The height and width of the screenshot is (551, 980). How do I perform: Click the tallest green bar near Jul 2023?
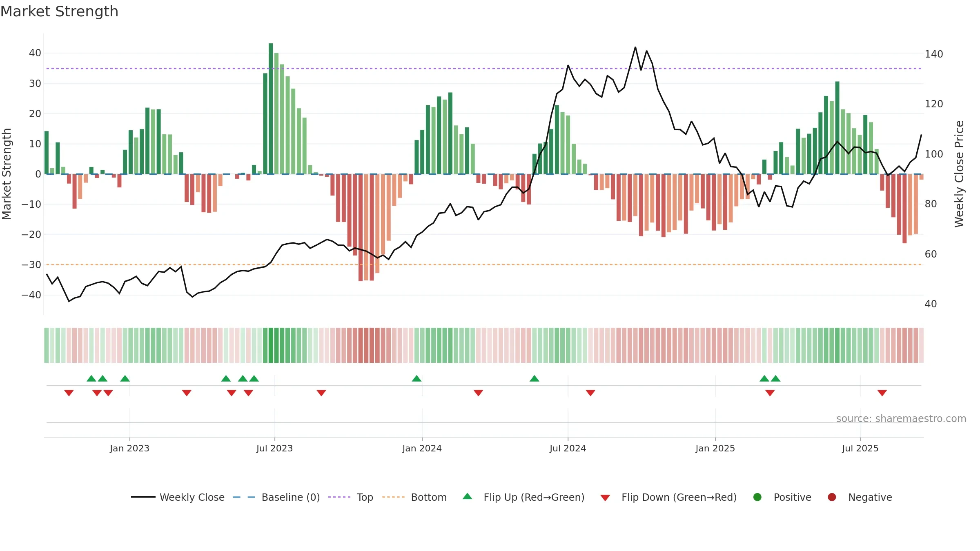[x=271, y=109]
